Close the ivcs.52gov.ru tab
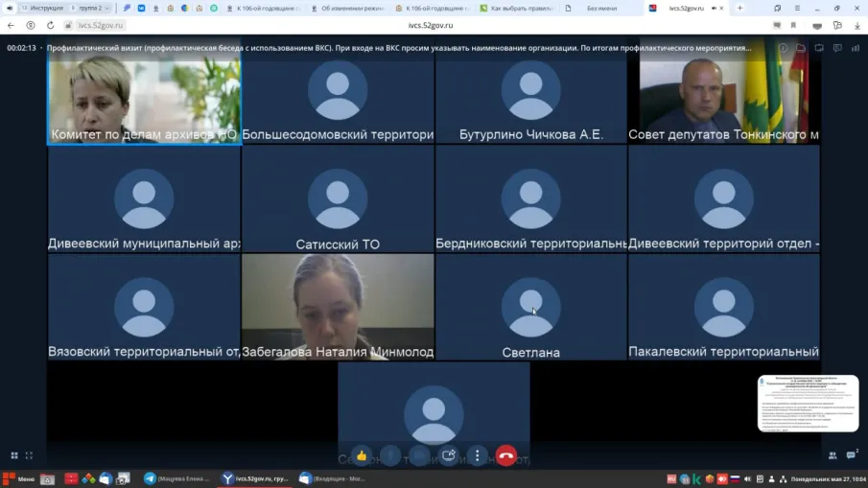868x488 pixels. tap(721, 9)
